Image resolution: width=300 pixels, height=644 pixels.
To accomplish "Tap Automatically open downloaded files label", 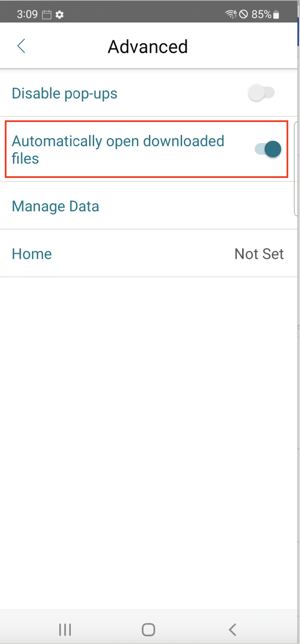I will click(118, 149).
